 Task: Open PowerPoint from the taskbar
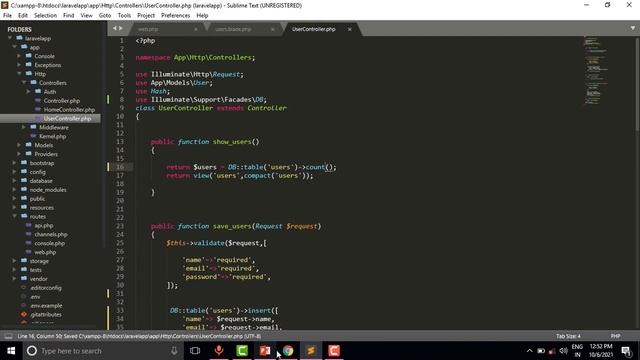pyautogui.click(x=265, y=351)
